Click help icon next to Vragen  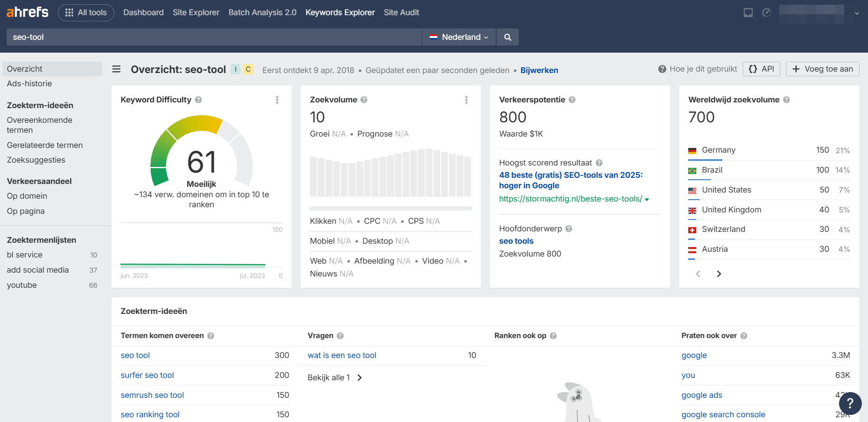click(x=340, y=336)
